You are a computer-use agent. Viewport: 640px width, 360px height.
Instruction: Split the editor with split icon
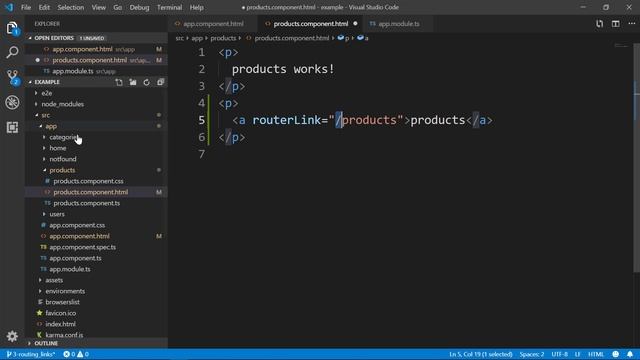point(616,24)
